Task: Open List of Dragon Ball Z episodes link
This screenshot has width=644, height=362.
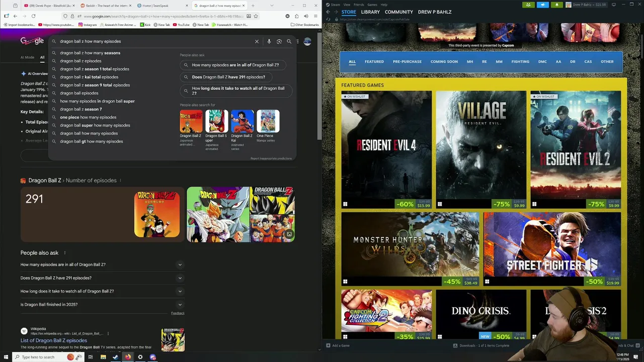Action: click(x=54, y=340)
